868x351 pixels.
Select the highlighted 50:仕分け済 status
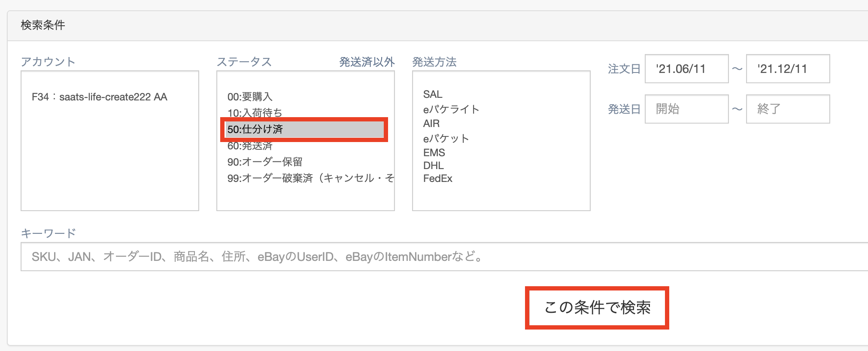[255, 129]
